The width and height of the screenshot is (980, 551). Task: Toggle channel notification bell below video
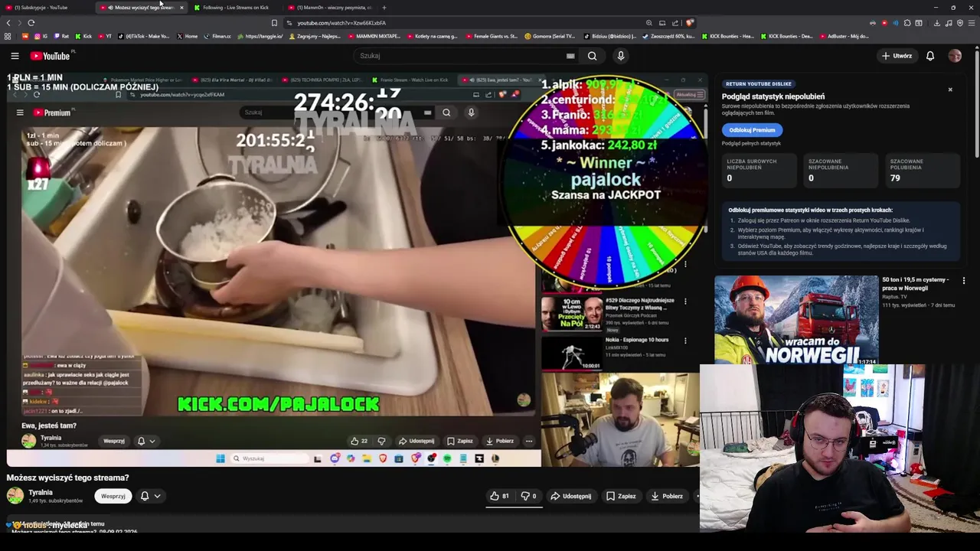pos(145,496)
